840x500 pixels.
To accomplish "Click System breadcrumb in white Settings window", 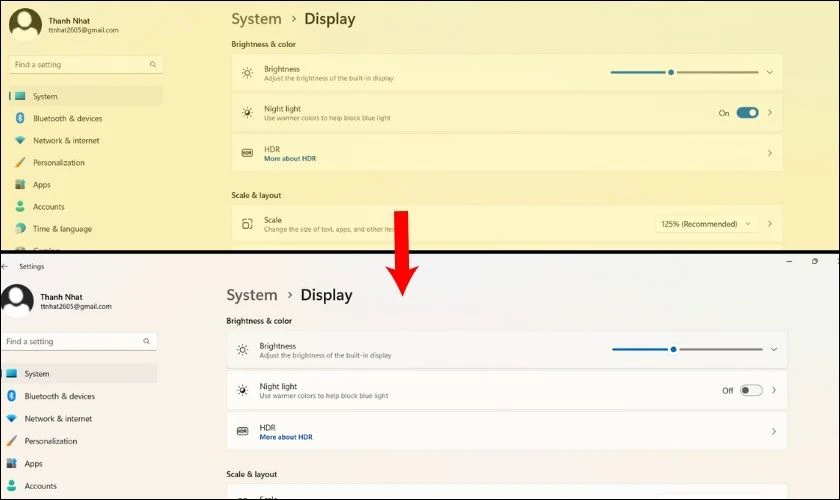I will (252, 295).
